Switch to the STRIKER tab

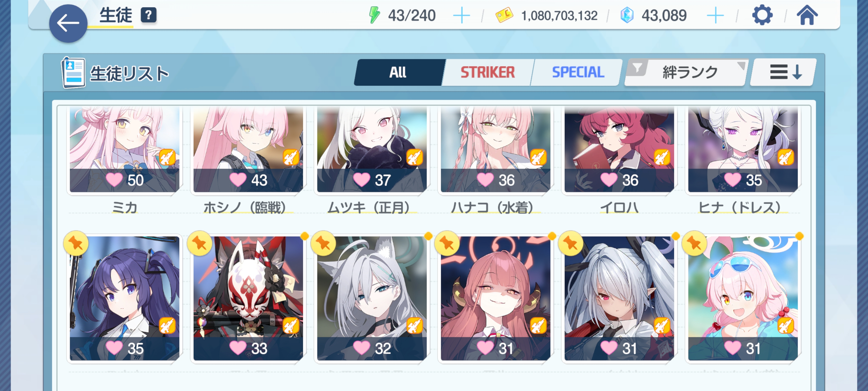487,72
